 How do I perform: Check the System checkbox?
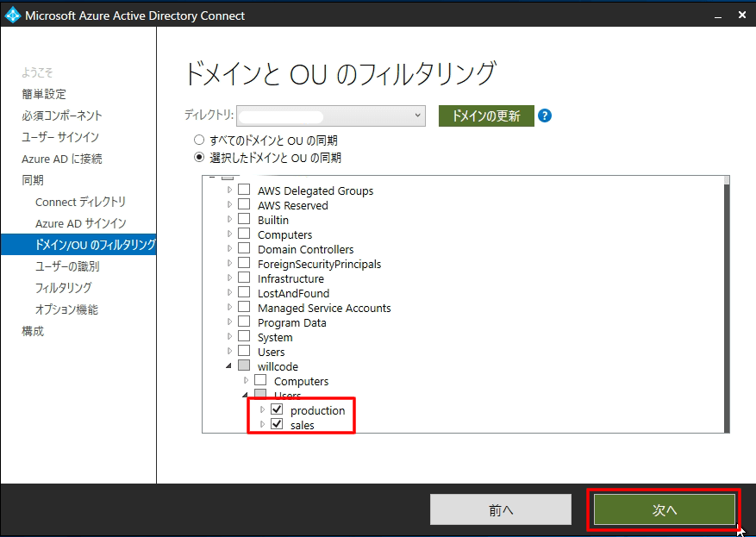(x=244, y=336)
